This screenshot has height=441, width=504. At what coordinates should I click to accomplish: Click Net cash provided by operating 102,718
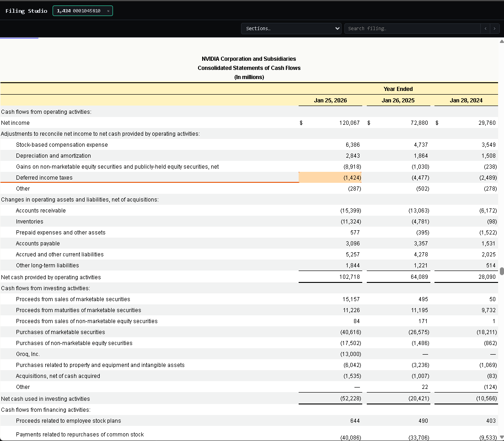[349, 277]
